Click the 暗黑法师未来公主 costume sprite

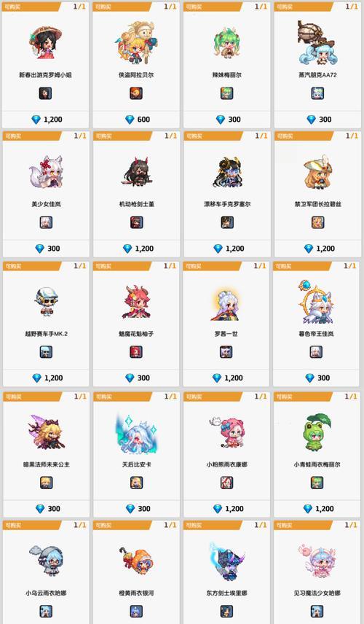click(x=47, y=432)
